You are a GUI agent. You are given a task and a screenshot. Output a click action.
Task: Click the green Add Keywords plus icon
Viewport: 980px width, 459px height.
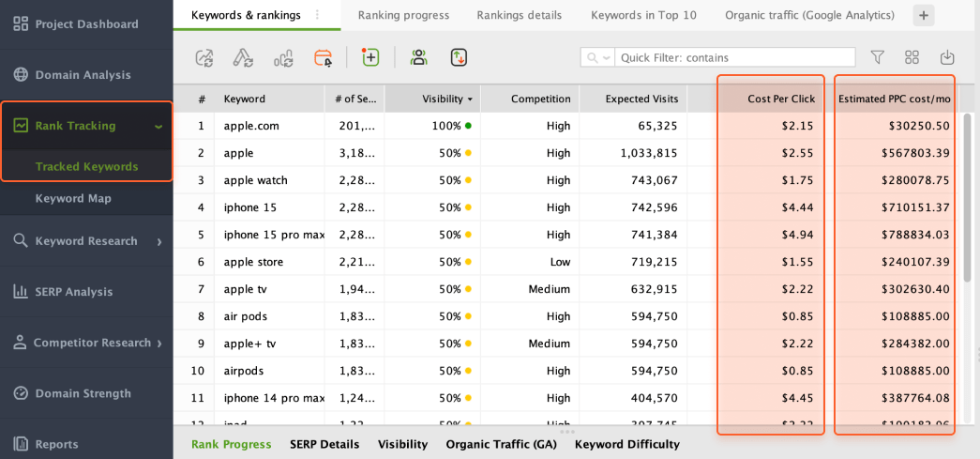coord(370,57)
